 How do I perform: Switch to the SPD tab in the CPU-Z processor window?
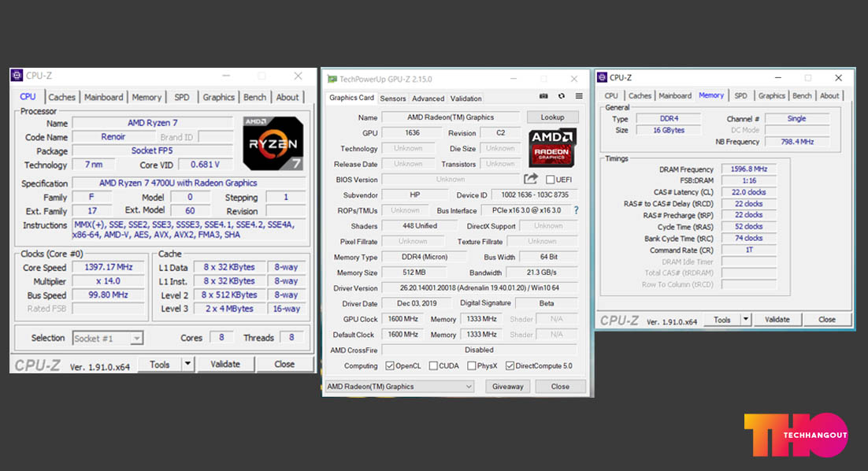coord(182,97)
